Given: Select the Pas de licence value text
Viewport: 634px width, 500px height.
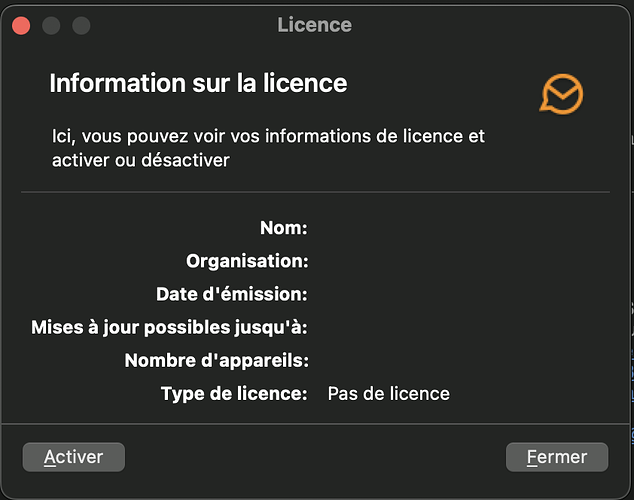Looking at the screenshot, I should [x=388, y=393].
